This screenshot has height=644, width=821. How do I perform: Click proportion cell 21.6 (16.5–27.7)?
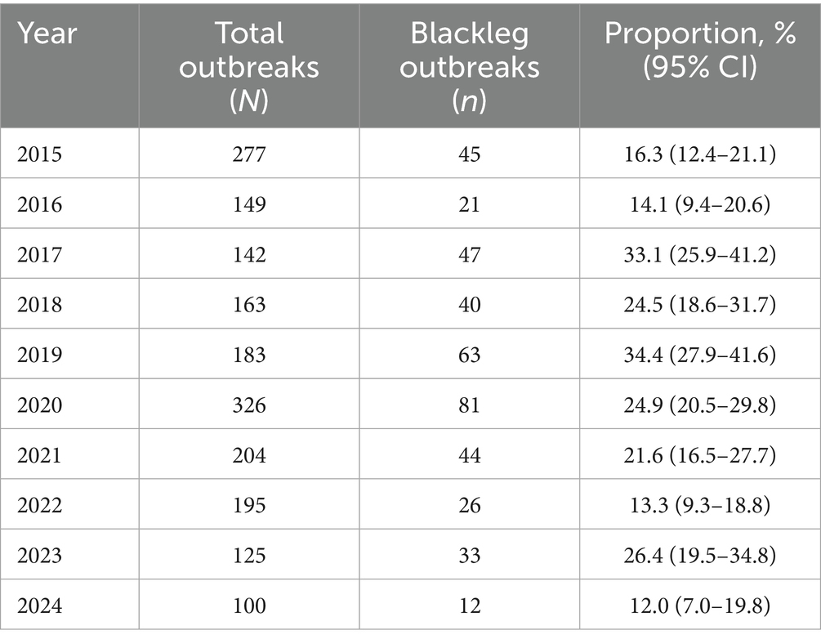click(x=699, y=454)
